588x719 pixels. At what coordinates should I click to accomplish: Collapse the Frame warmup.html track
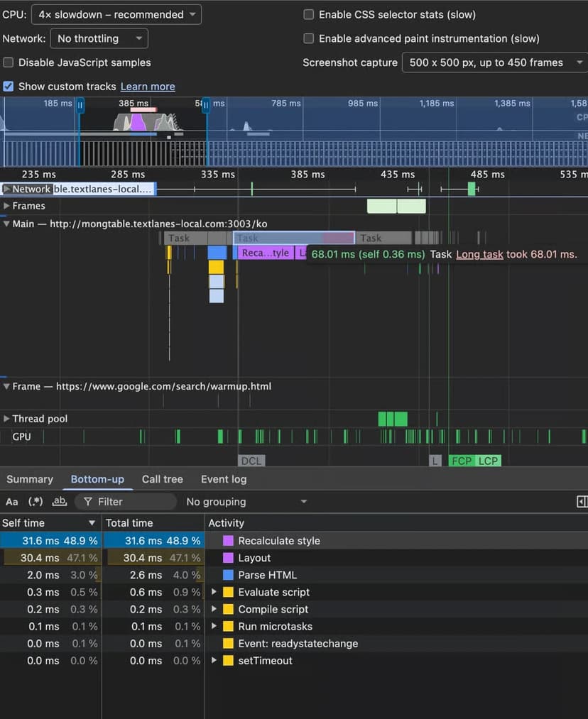pos(6,386)
